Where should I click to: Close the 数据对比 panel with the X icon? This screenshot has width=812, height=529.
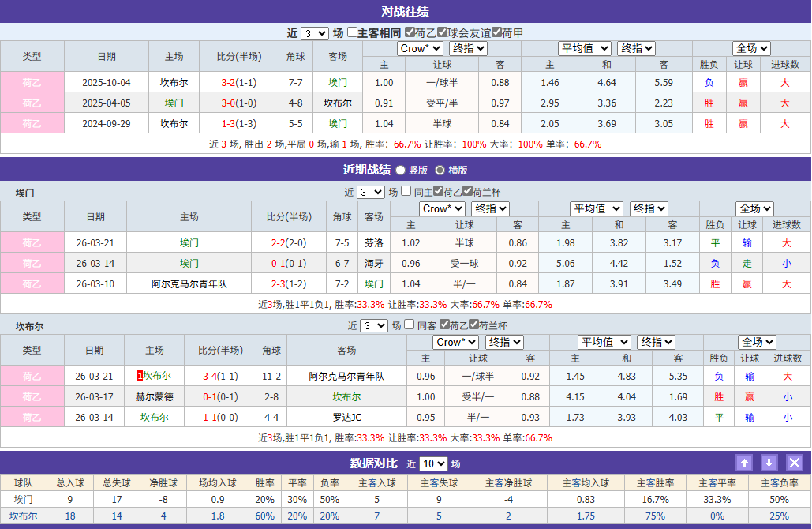click(x=794, y=463)
